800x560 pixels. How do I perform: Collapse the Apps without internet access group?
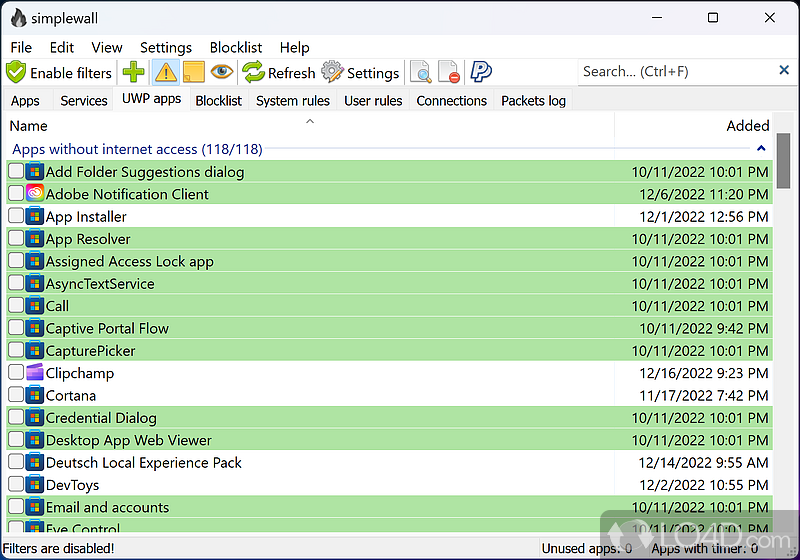point(761,148)
